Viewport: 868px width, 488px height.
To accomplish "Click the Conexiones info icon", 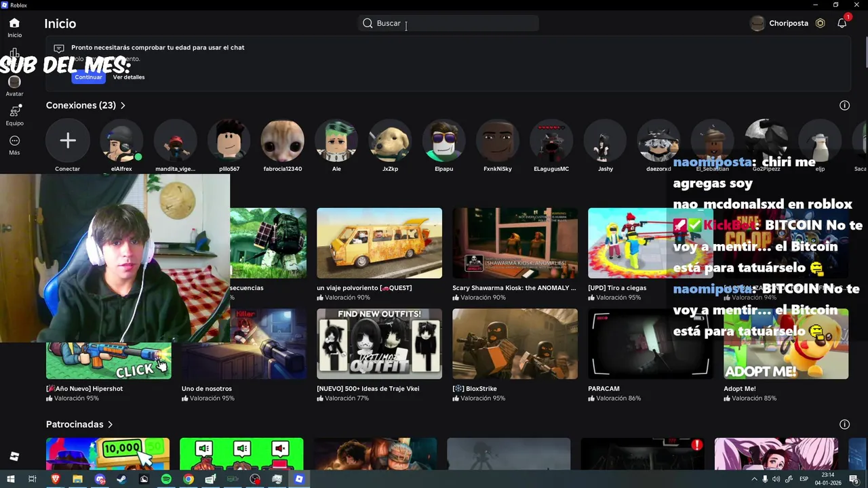I will [x=844, y=105].
